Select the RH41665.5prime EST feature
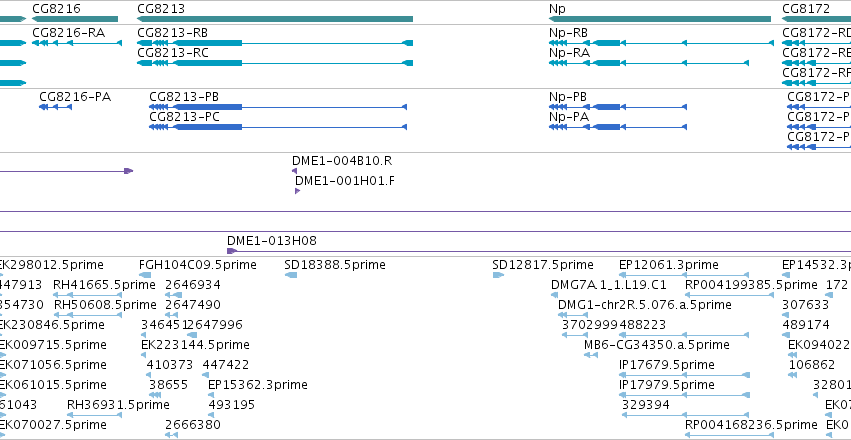Screen dimensions: 851x440 tap(88, 295)
